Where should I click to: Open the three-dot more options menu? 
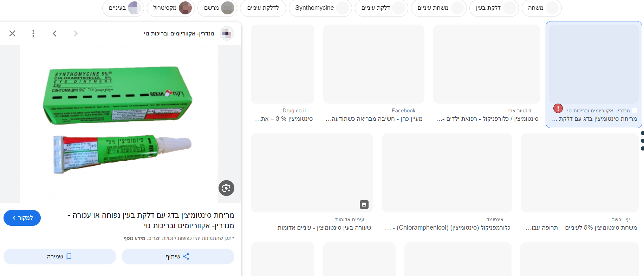(33, 33)
